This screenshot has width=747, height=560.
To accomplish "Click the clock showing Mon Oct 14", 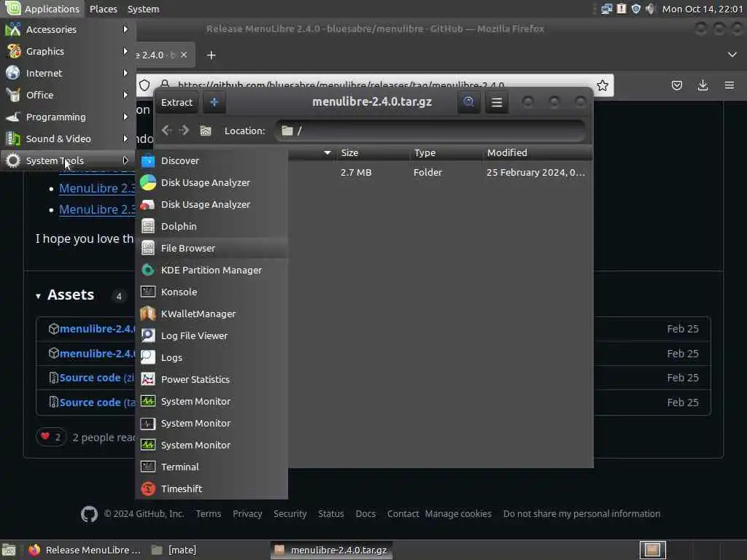I will pyautogui.click(x=703, y=9).
